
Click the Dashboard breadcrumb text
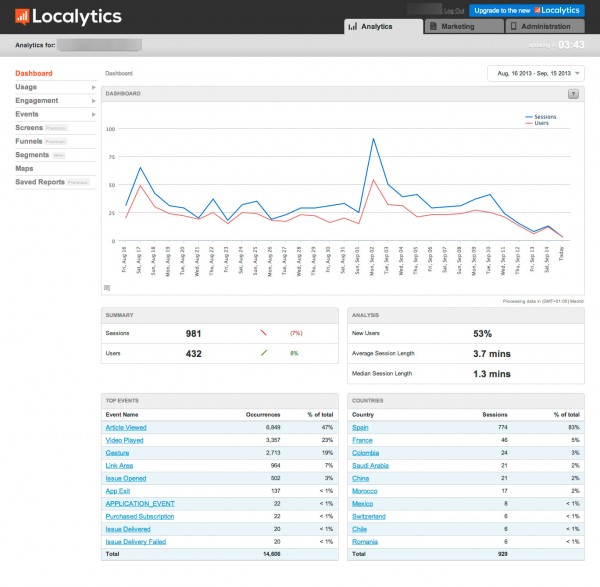click(119, 73)
